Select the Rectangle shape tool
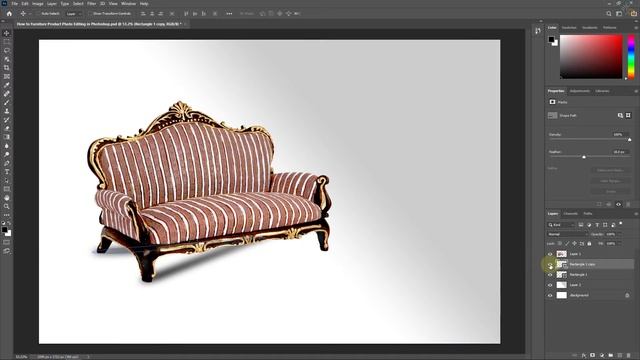This screenshot has width=640, height=360. (x=7, y=189)
